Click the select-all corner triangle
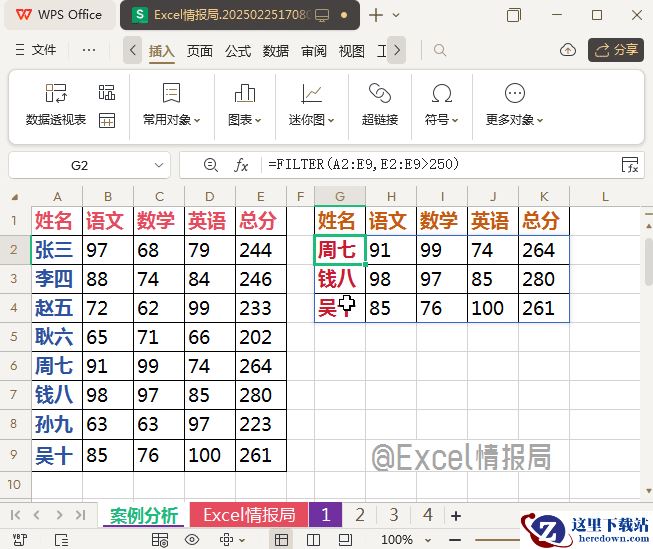This screenshot has width=653, height=549. tap(15, 197)
